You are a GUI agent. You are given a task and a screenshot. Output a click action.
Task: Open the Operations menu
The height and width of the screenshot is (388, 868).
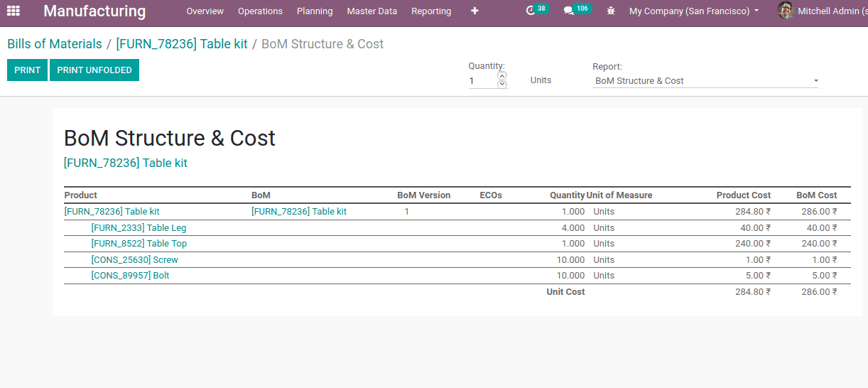tap(260, 11)
